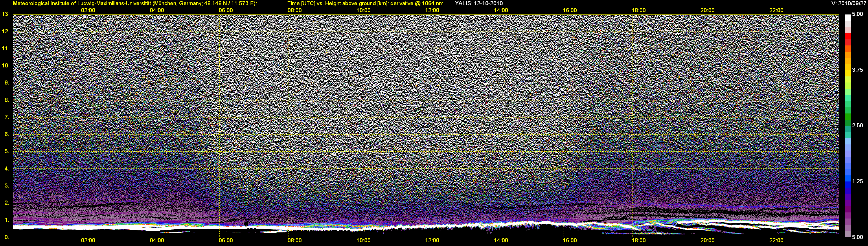Click the 2. km height axis label

pyautogui.click(x=7, y=203)
